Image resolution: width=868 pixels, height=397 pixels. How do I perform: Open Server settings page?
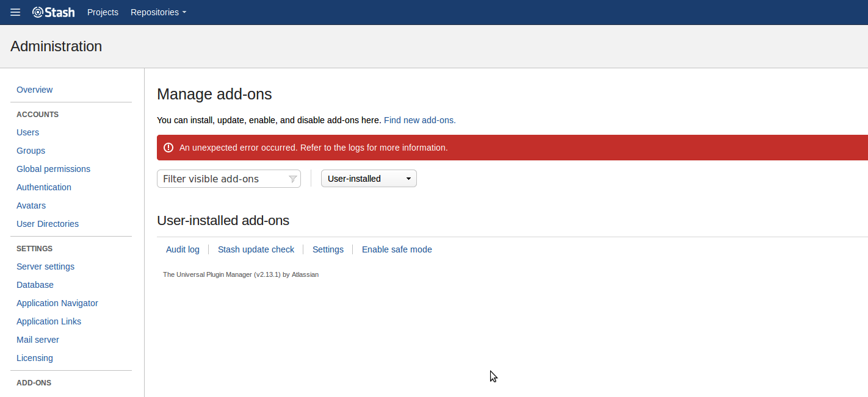pyautogui.click(x=45, y=266)
